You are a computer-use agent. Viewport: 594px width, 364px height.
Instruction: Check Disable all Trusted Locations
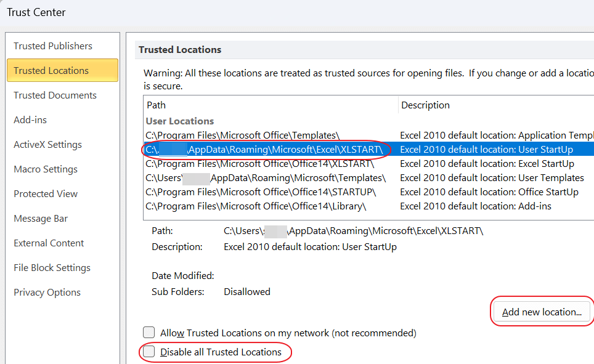(149, 352)
